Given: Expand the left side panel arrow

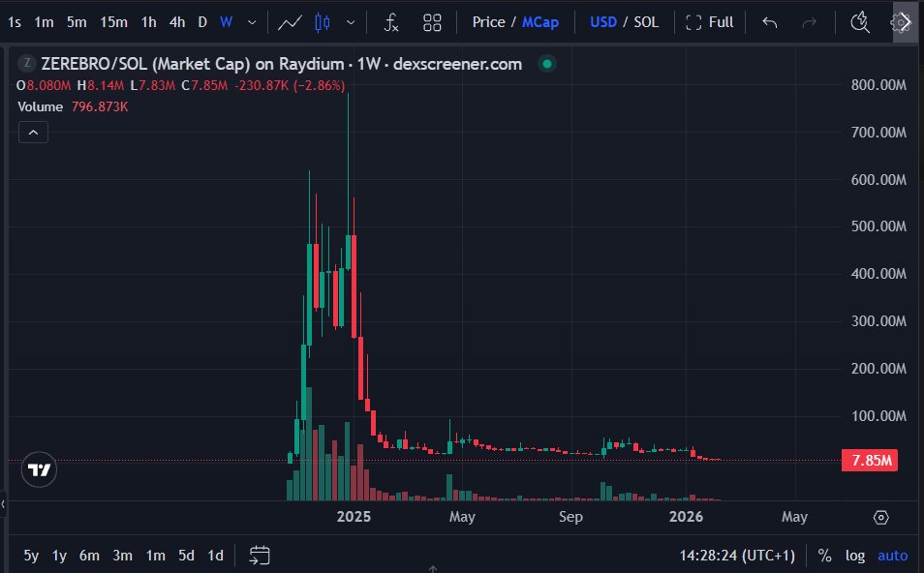Looking at the screenshot, I should tap(3, 504).
